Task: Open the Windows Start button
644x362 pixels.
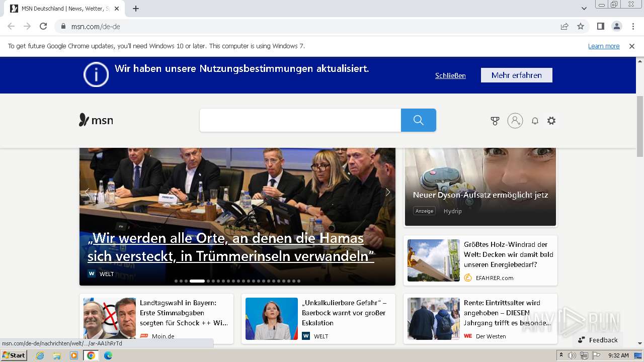Action: 14,355
